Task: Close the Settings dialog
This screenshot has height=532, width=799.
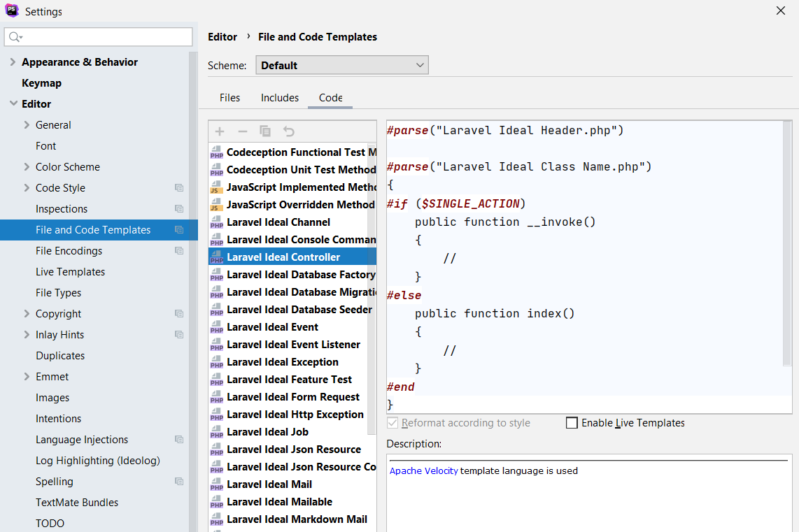Action: point(781,10)
